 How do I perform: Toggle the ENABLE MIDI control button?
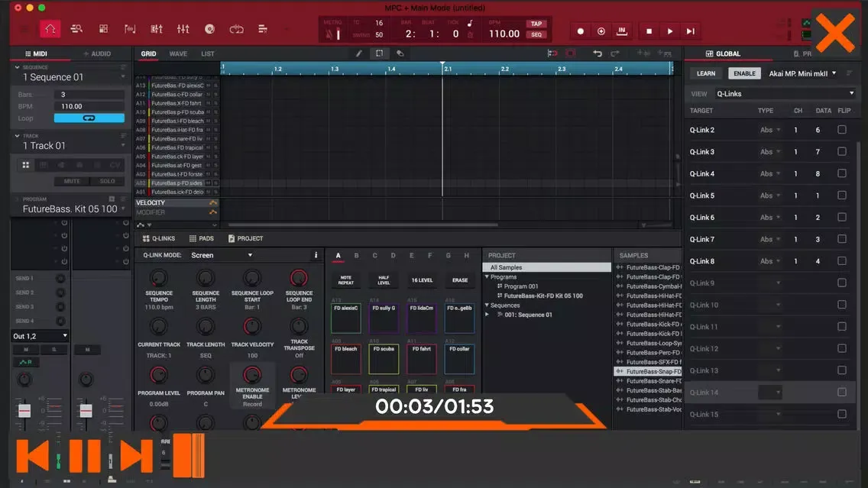[744, 73]
